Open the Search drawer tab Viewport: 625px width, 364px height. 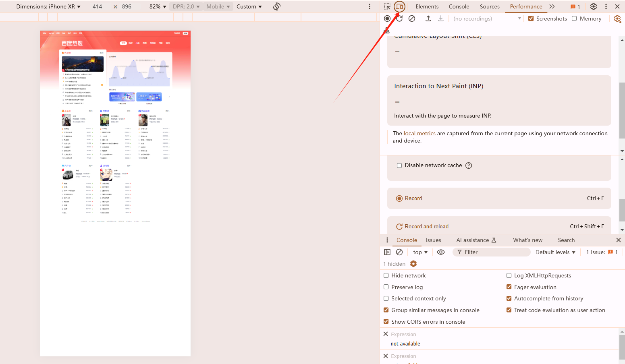[566, 240]
